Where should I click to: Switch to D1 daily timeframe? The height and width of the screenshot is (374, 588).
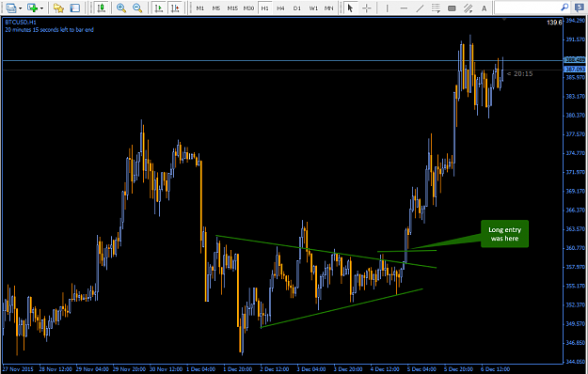(x=297, y=8)
